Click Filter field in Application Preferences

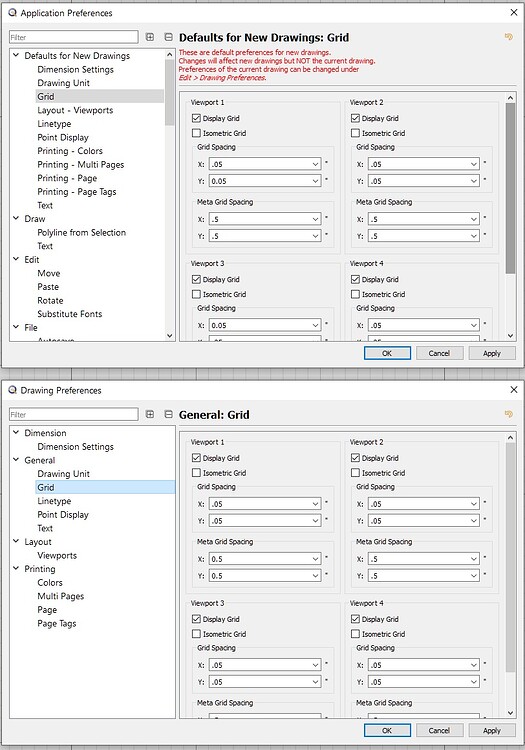click(74, 37)
